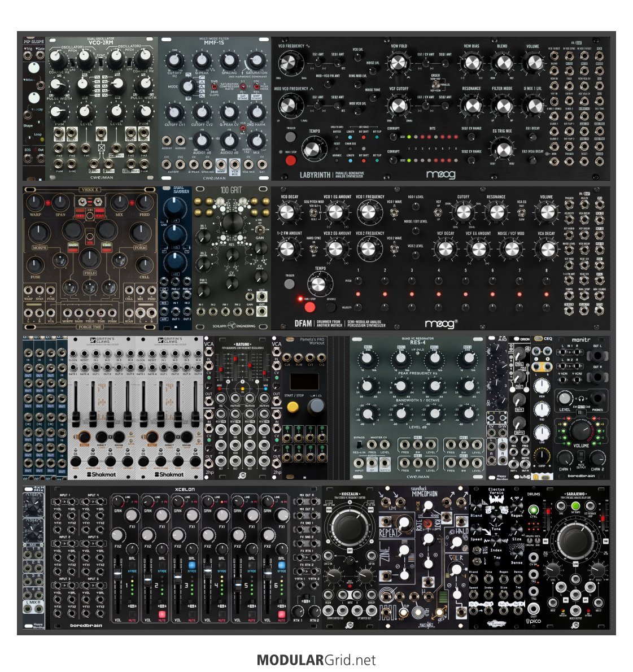Click the green CTRL knob on Pico Drums
This screenshot has height=672, width=633.
coord(533,510)
